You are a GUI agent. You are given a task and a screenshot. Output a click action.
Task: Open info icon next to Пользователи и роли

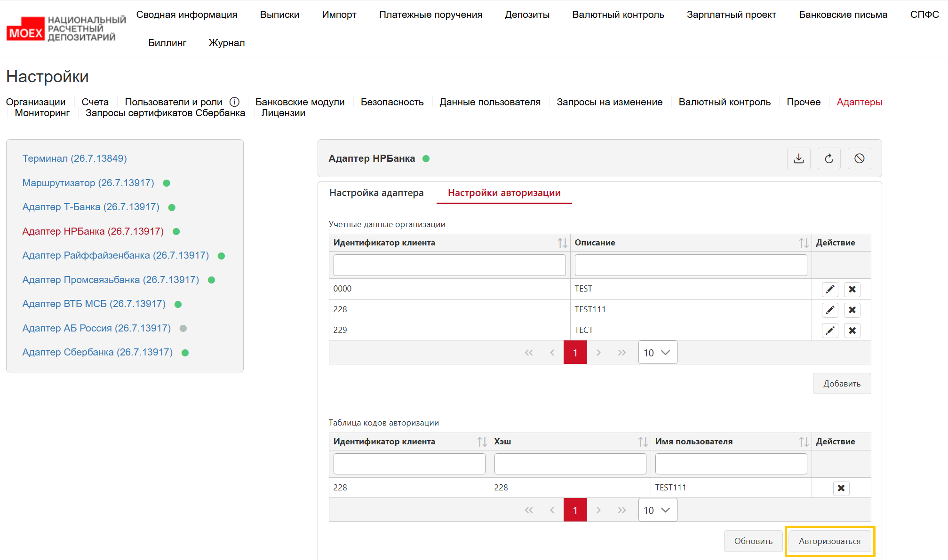pos(234,102)
